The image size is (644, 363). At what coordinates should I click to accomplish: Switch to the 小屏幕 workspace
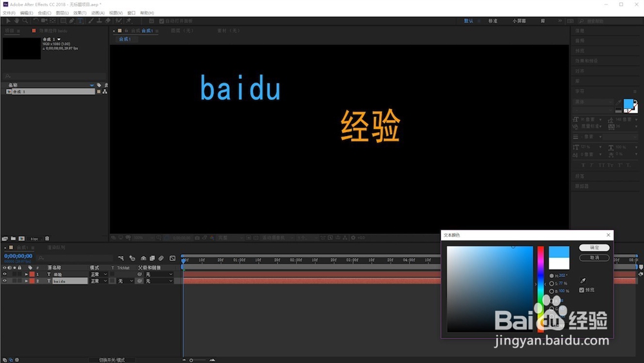pos(519,21)
